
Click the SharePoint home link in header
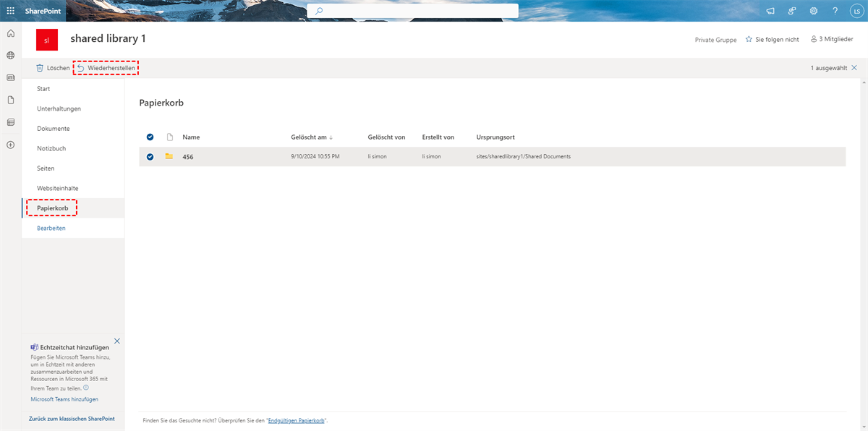pyautogui.click(x=43, y=11)
